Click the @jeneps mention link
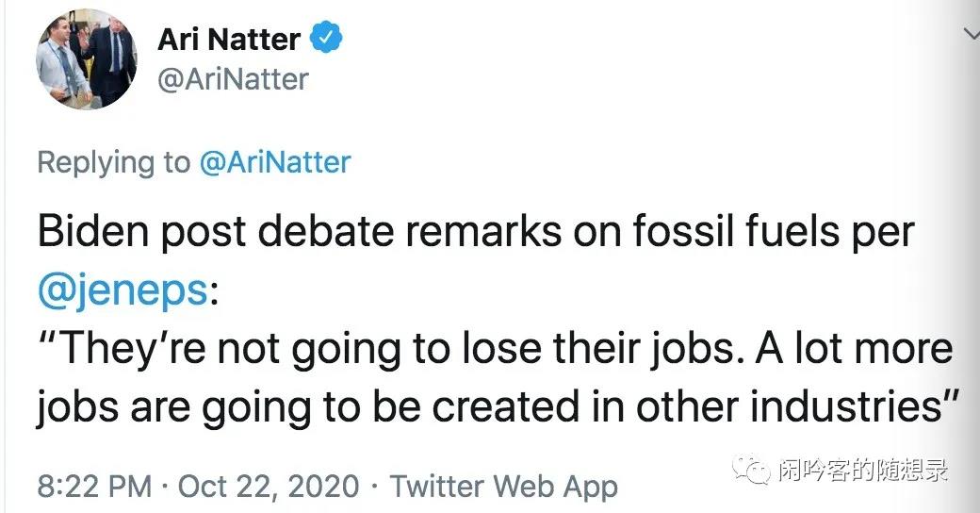The width and height of the screenshot is (980, 513). click(x=122, y=291)
